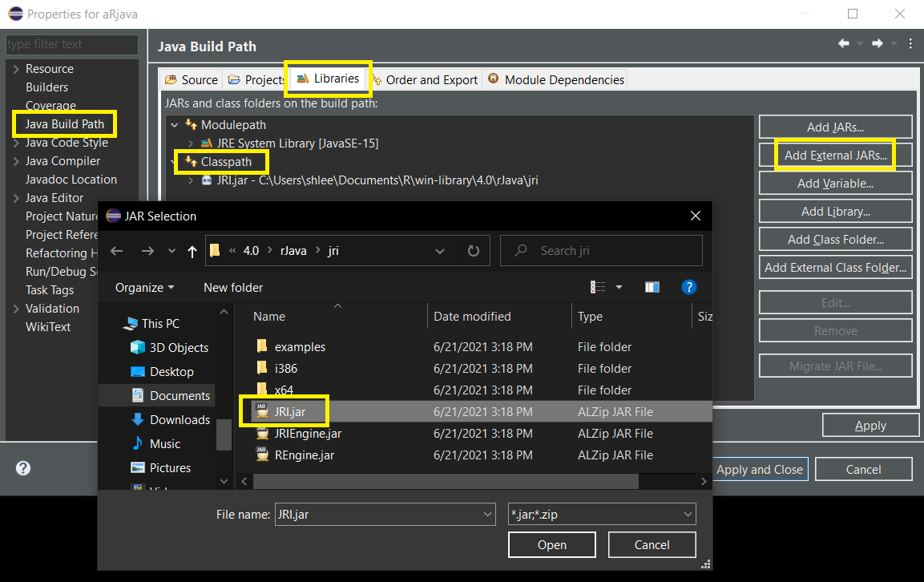924x582 pixels.
Task: Click the Add Variable... button
Action: (835, 184)
